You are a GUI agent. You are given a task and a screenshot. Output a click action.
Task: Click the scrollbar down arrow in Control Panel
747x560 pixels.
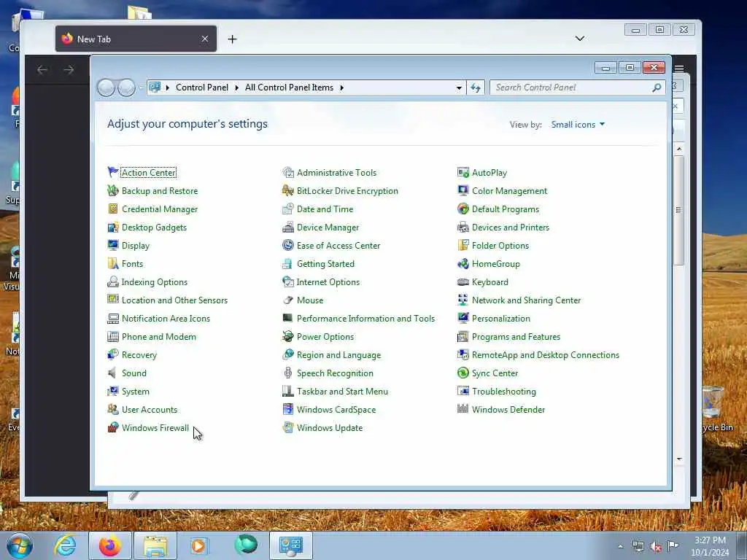pos(679,459)
